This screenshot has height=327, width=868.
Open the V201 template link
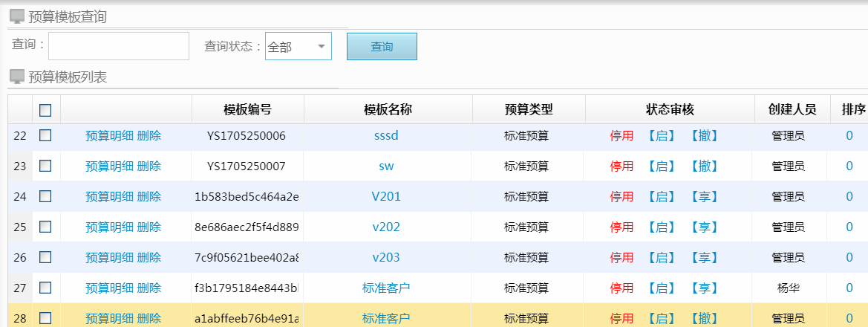[386, 197]
